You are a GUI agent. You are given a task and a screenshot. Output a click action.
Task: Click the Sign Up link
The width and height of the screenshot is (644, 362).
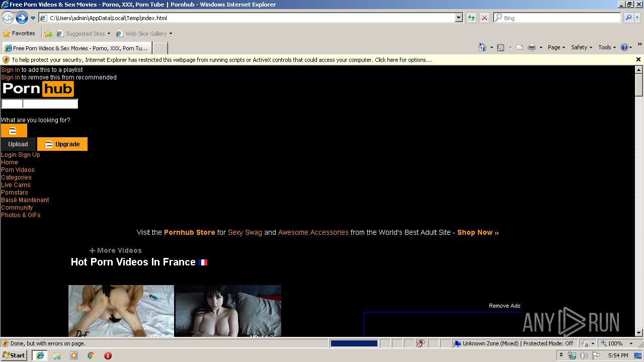click(x=29, y=155)
